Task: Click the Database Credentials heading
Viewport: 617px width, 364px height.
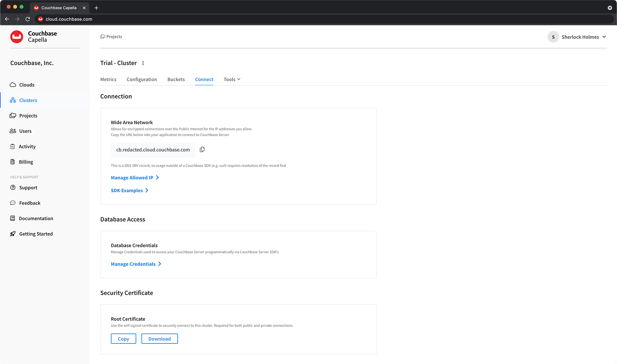Action: click(x=134, y=245)
